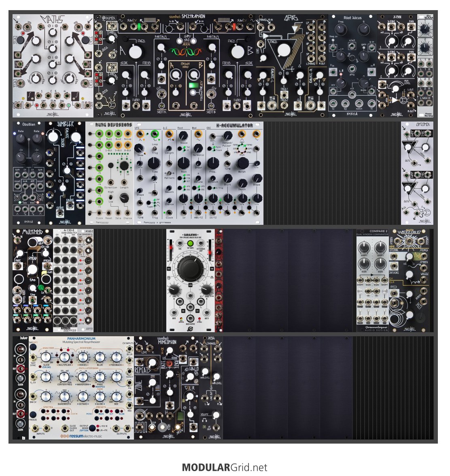Click the Panharmonium Glide knob
Viewport: 450px width, 476px height.
coord(100,397)
